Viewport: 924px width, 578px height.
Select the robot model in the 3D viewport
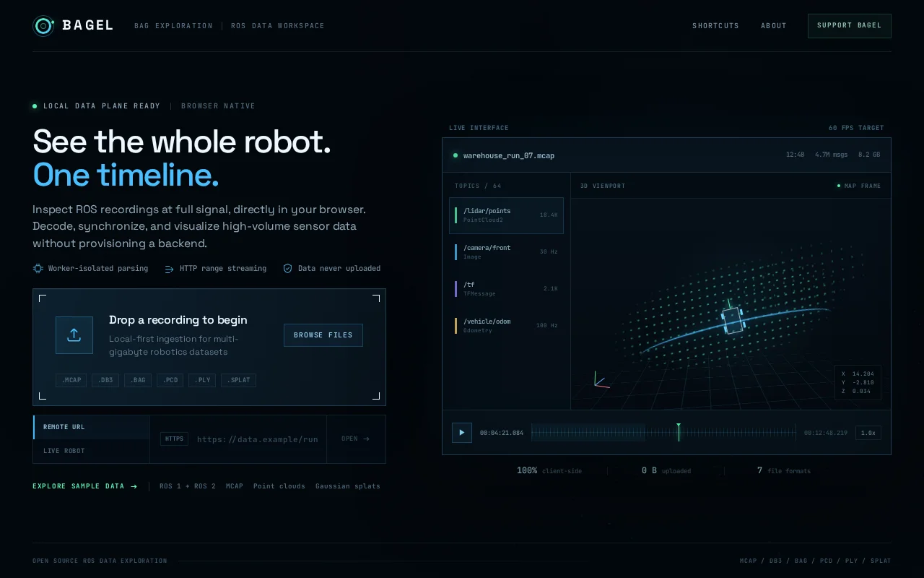pos(733,319)
